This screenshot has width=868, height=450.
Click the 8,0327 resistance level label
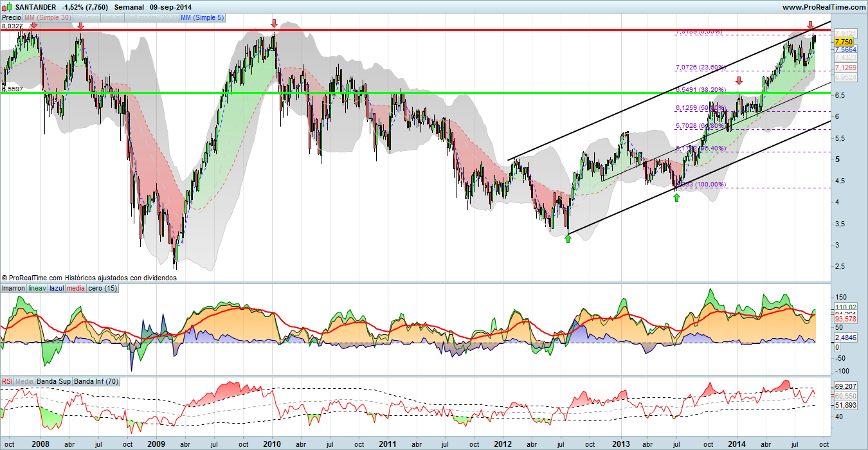point(12,26)
